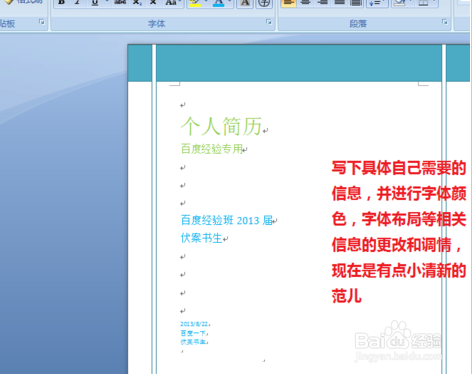
Task: Toggle bold formatting
Action: (61, 2)
